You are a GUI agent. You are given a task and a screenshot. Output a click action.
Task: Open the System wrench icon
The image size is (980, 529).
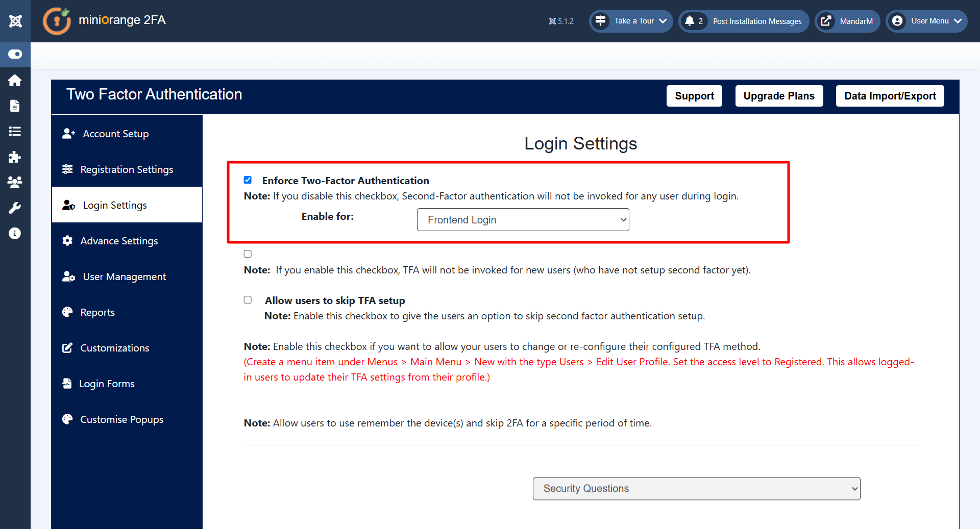(15, 208)
